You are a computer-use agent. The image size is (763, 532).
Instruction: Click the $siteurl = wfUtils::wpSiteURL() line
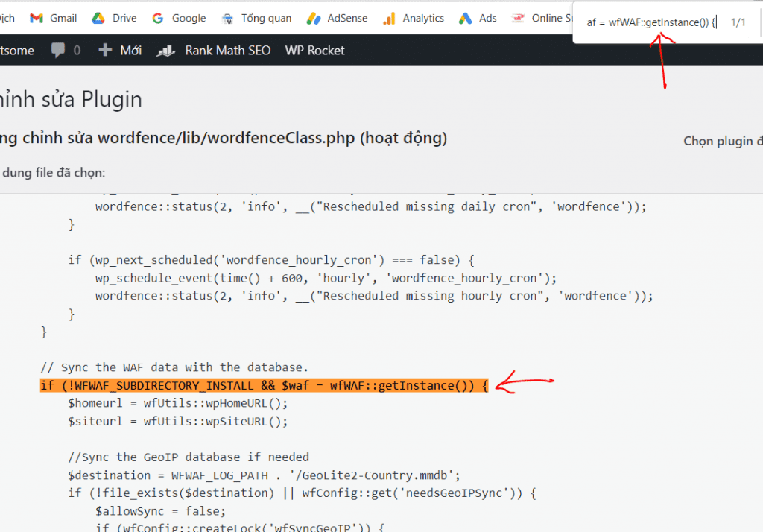tap(178, 422)
